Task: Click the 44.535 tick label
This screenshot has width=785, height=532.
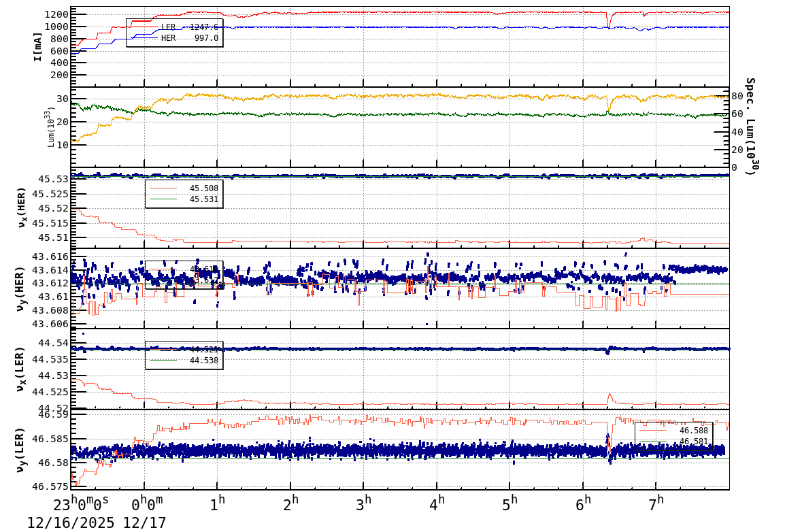Action: (x=50, y=359)
